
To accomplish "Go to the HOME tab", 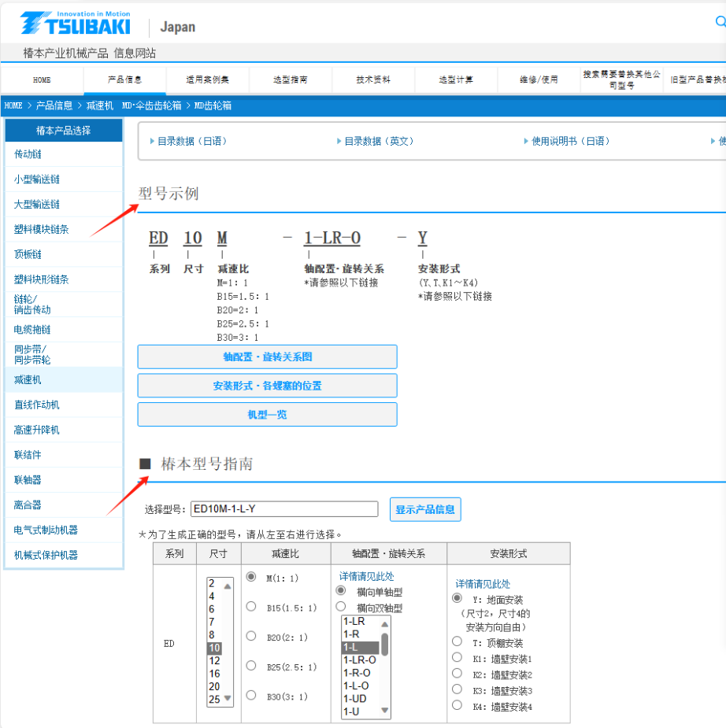I will click(x=41, y=79).
